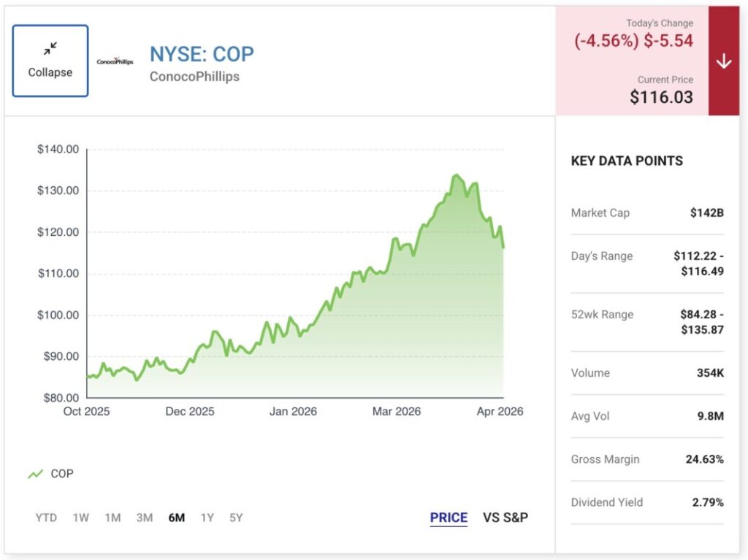Screen dimensions: 748x560
Task: Switch chart to 1M range
Action: [x=112, y=518]
